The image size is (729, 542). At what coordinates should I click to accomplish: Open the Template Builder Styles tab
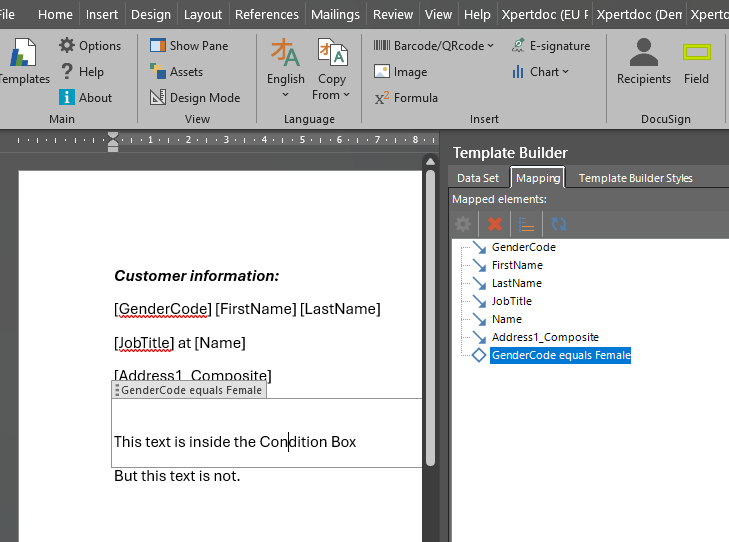[636, 178]
